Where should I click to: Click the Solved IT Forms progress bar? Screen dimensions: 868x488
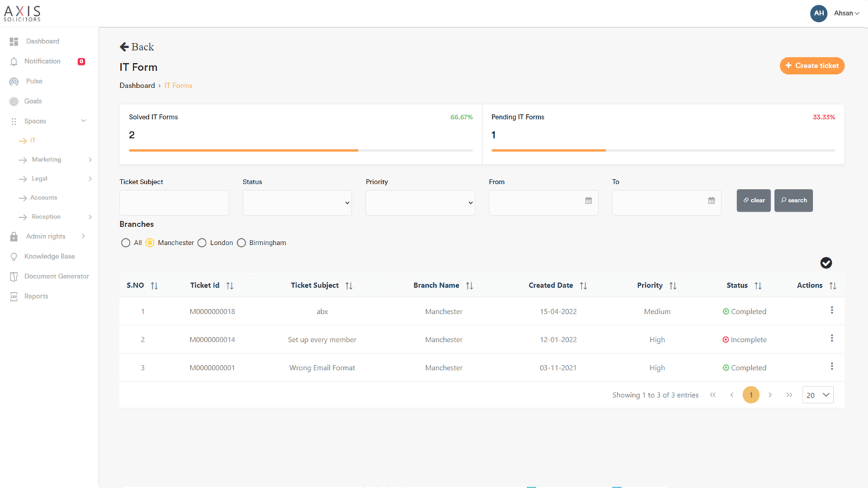click(300, 151)
